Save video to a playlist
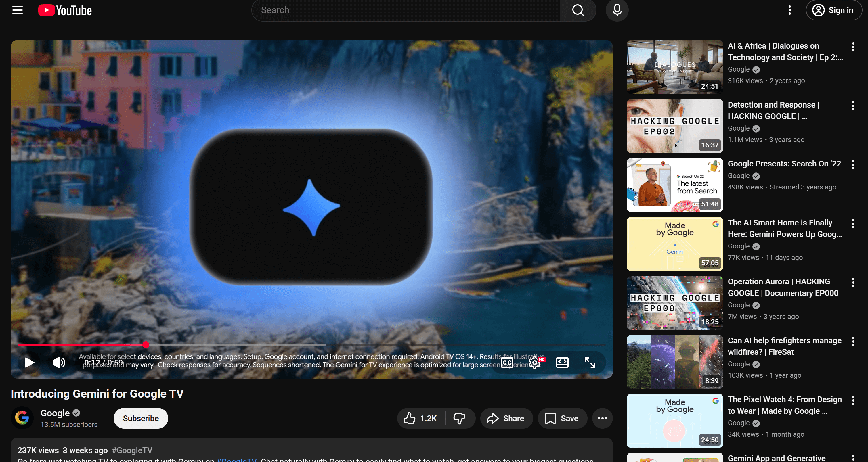The height and width of the screenshot is (462, 868). pos(562,418)
